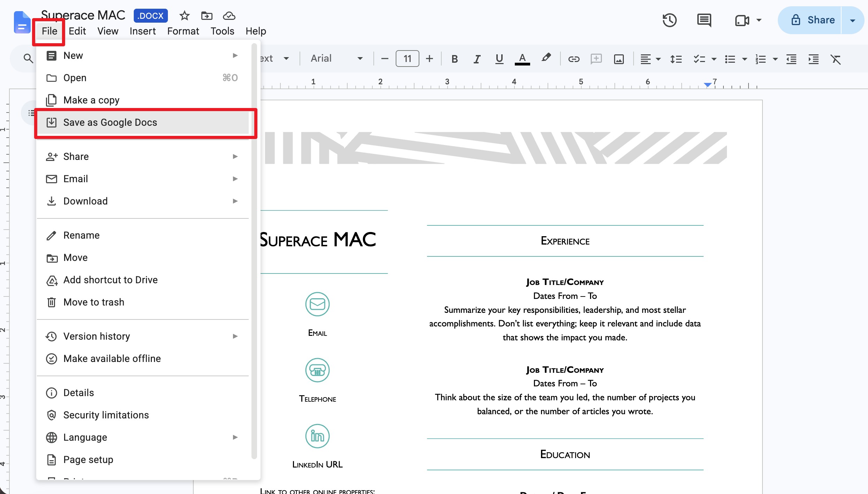Expand the Language submenu
This screenshot has width=868, height=494.
(x=143, y=437)
